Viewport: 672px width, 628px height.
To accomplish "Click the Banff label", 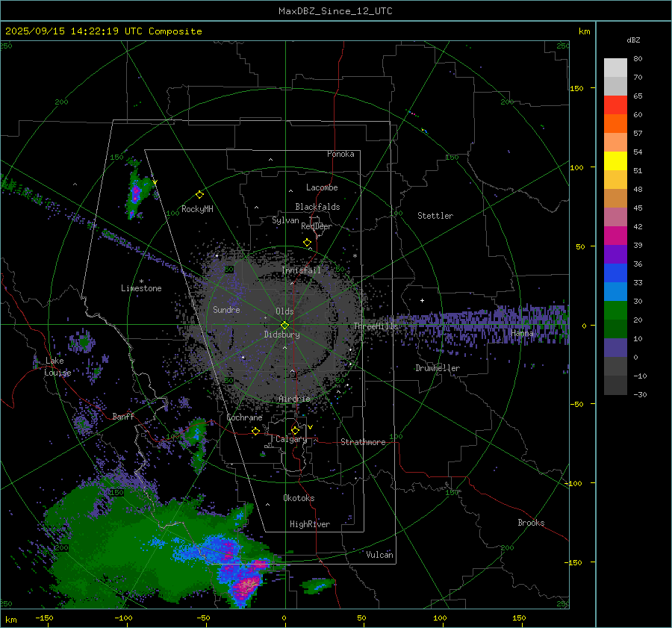I will [123, 416].
